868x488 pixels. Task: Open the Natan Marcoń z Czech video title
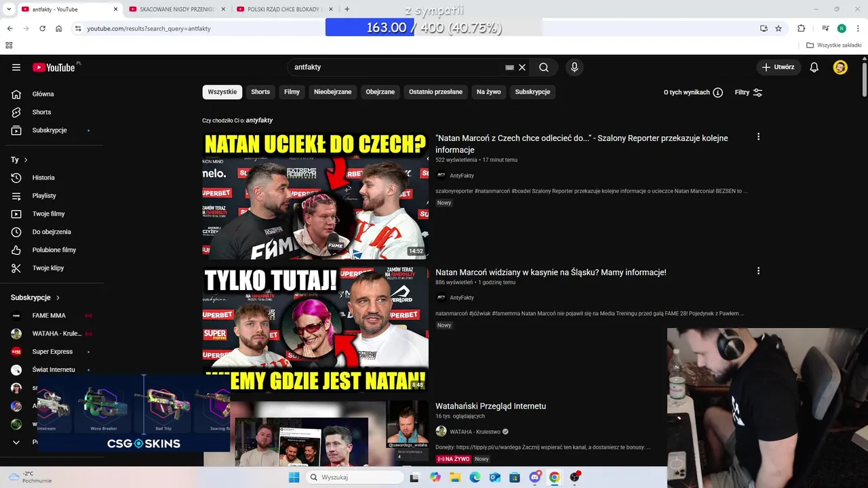[582, 144]
